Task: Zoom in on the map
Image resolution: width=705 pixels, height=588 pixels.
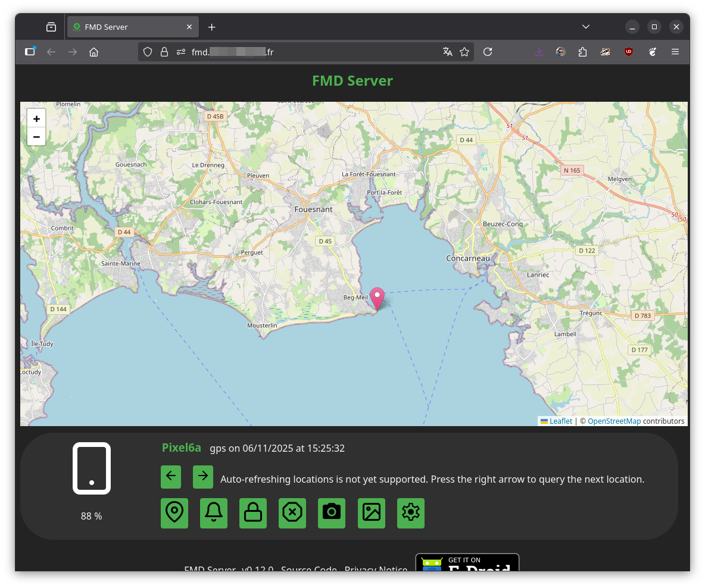Action: (36, 119)
